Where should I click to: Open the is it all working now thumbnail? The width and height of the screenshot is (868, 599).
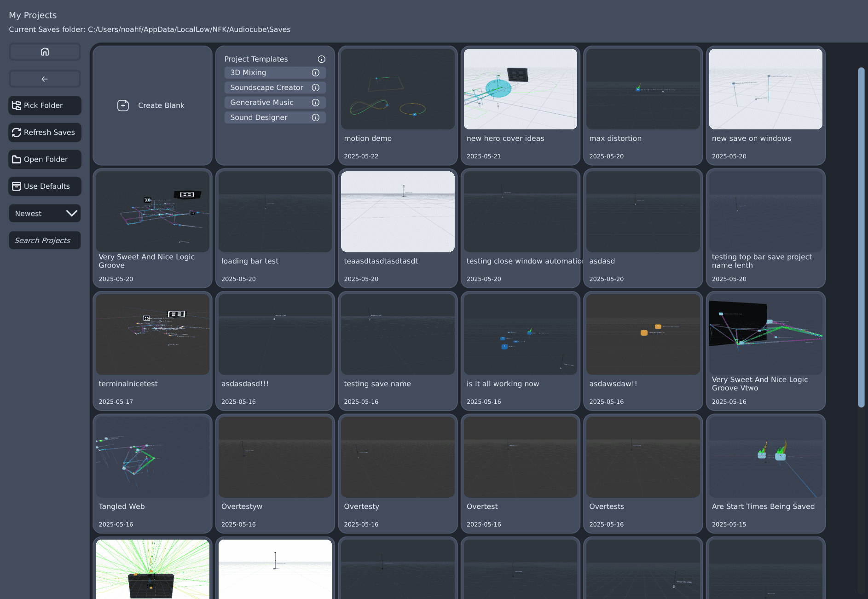tap(521, 335)
